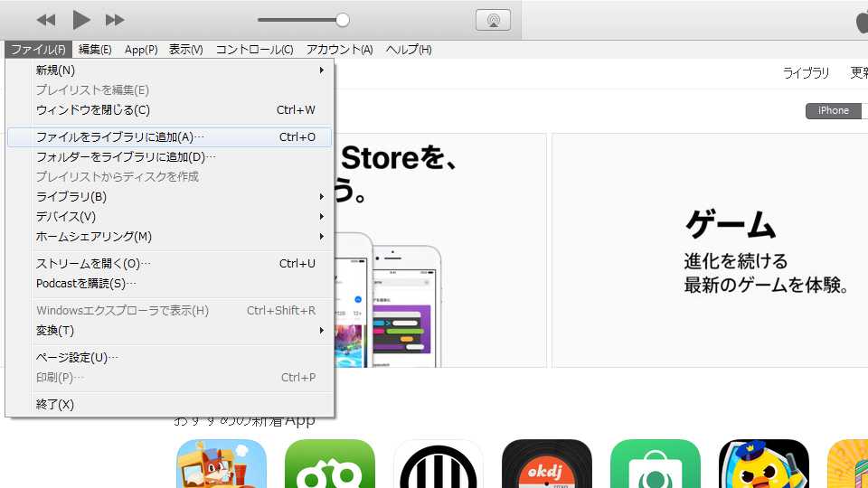Switch to the ライブラリ tab
868x488 pixels.
click(x=806, y=73)
